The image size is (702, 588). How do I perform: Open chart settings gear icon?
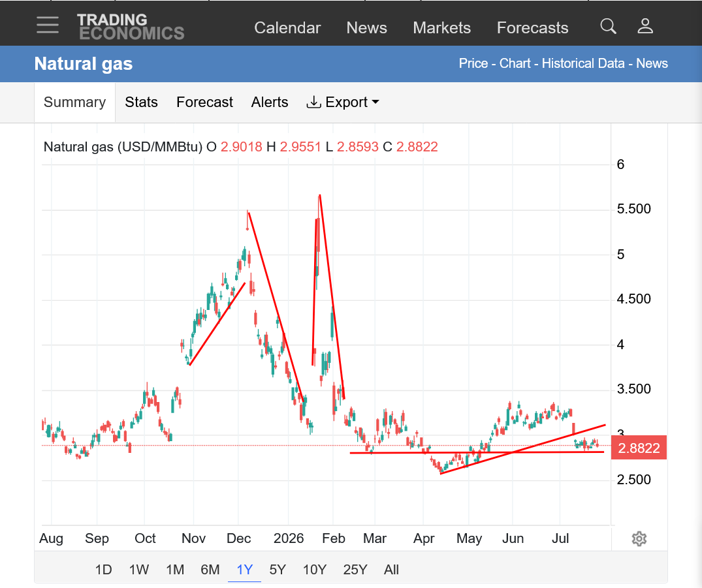639,539
